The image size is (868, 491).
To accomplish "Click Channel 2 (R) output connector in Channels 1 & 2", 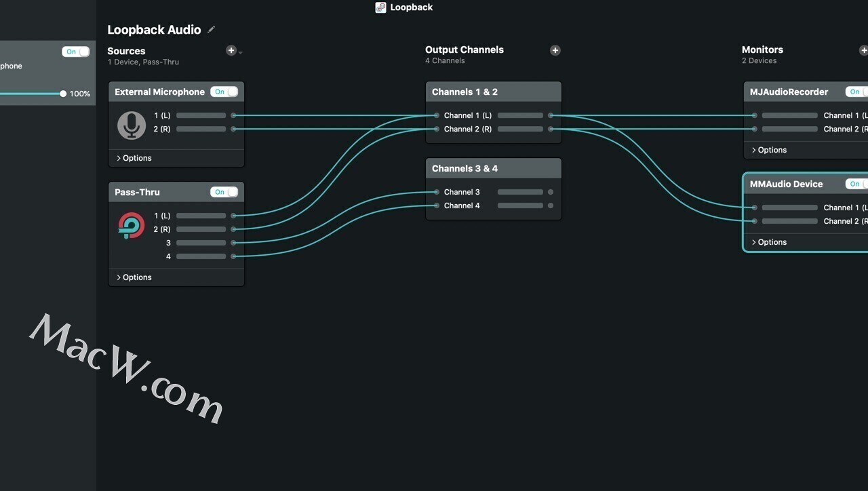I will tap(551, 129).
